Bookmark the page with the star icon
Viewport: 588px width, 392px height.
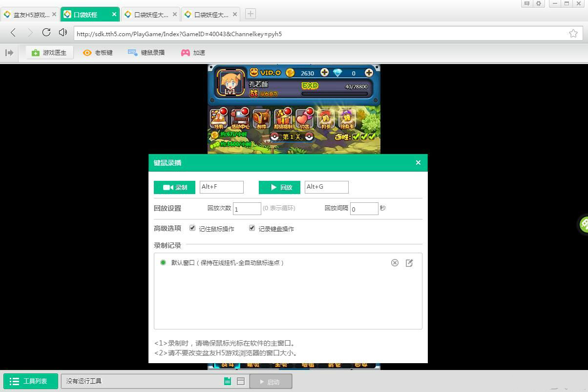[573, 33]
